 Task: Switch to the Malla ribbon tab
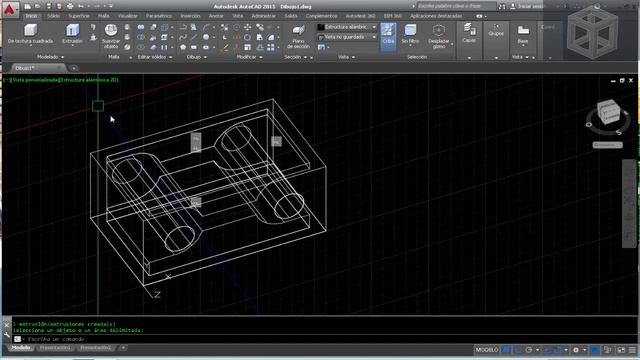(x=103, y=16)
